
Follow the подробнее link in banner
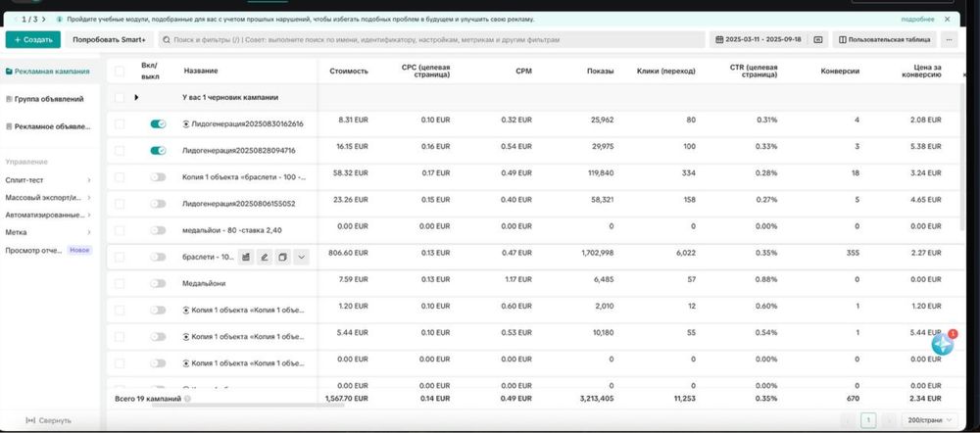coord(918,20)
